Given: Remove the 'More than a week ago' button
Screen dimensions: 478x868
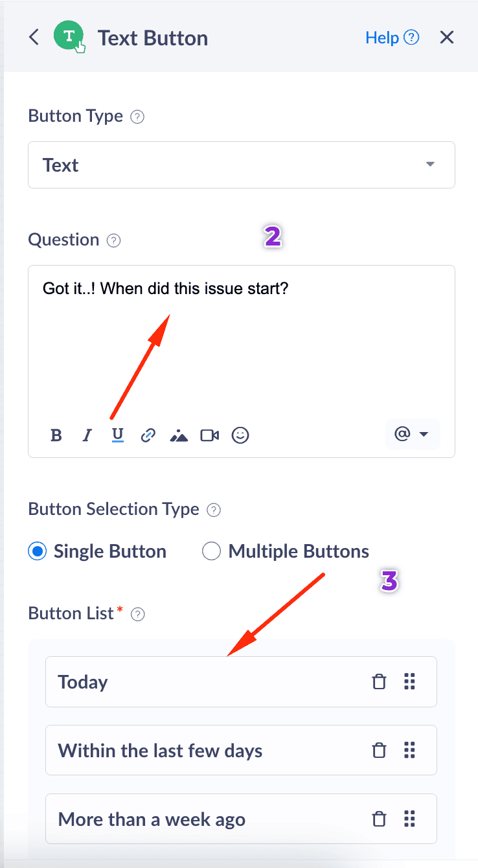Looking at the screenshot, I should (x=379, y=819).
